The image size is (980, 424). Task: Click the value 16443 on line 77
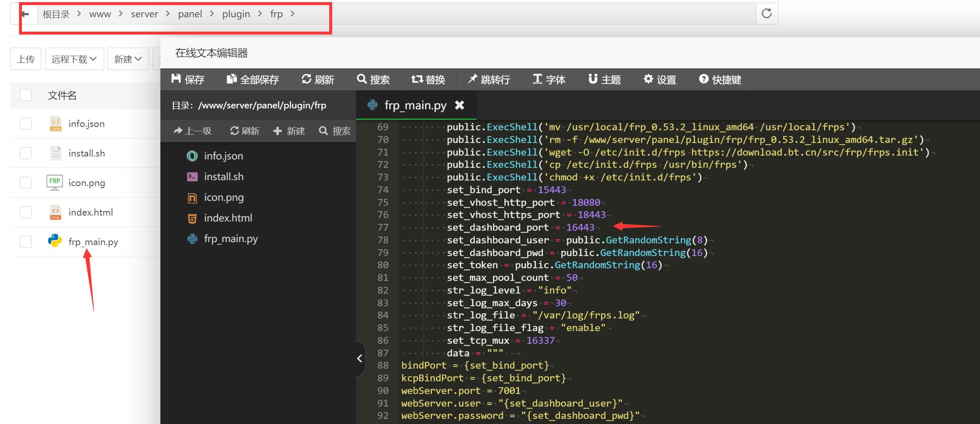pyautogui.click(x=580, y=227)
